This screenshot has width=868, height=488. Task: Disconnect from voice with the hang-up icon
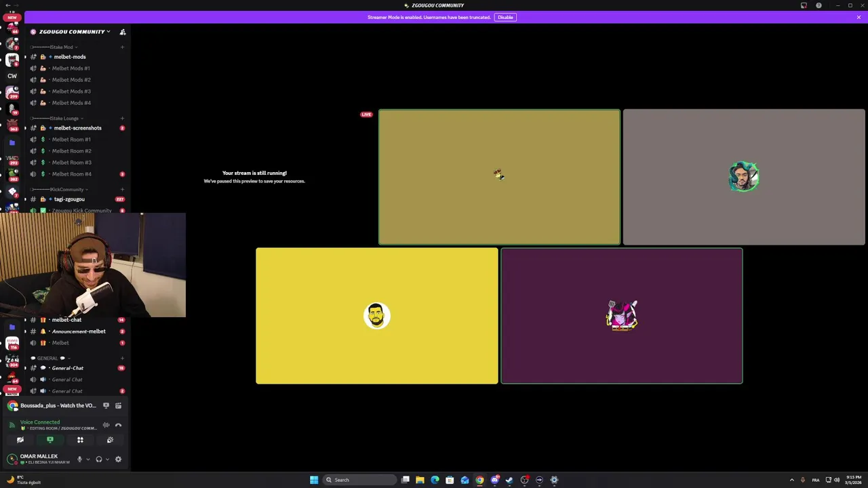(118, 425)
